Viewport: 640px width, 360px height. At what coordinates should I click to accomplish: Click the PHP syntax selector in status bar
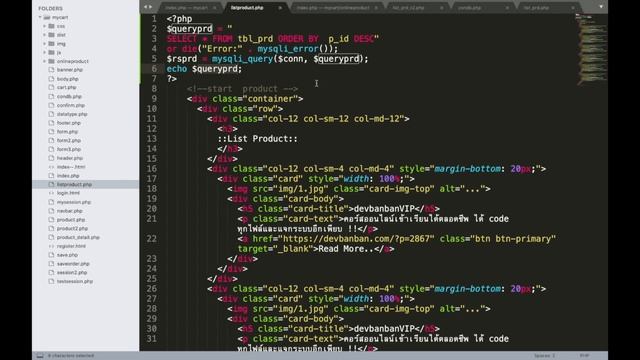pos(584,356)
